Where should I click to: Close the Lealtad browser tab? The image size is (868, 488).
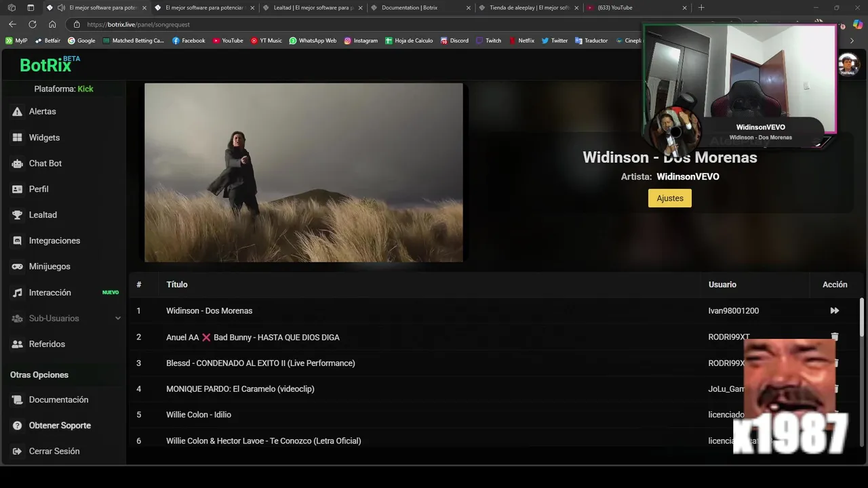[x=360, y=7]
